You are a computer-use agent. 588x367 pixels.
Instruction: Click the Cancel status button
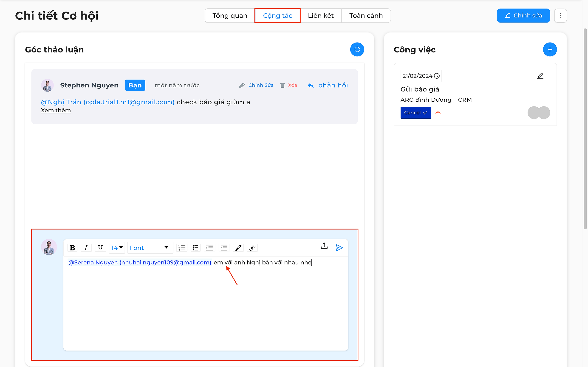[416, 113]
